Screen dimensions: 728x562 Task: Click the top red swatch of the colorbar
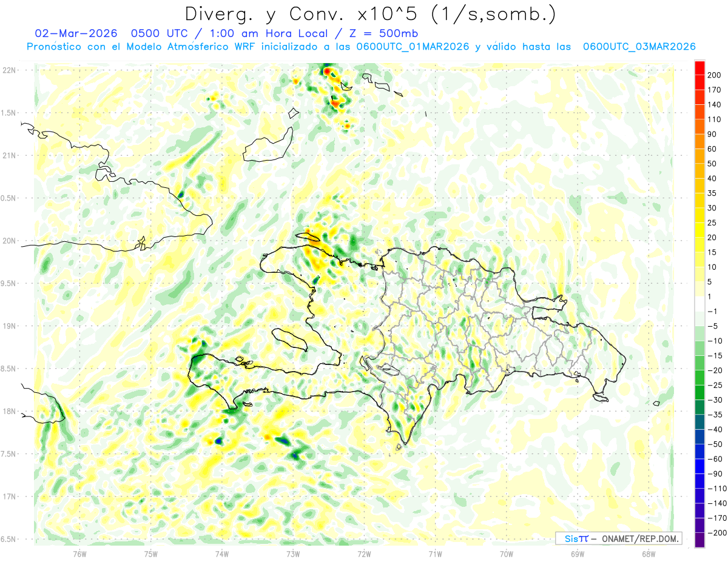click(x=699, y=67)
